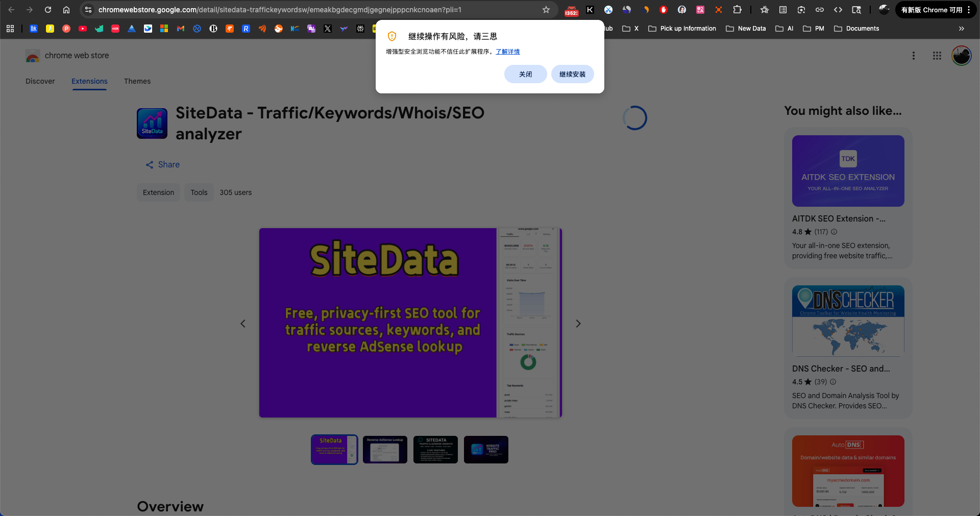Switch to the Discover tab
The width and height of the screenshot is (980, 516).
40,81
